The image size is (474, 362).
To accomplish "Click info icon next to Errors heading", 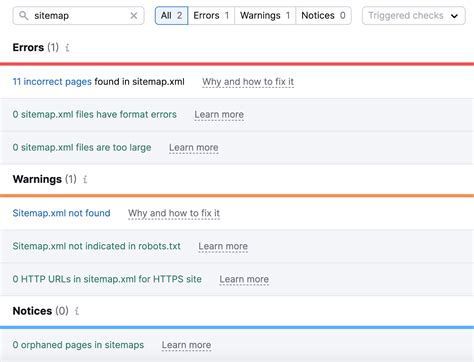I will click(x=67, y=48).
